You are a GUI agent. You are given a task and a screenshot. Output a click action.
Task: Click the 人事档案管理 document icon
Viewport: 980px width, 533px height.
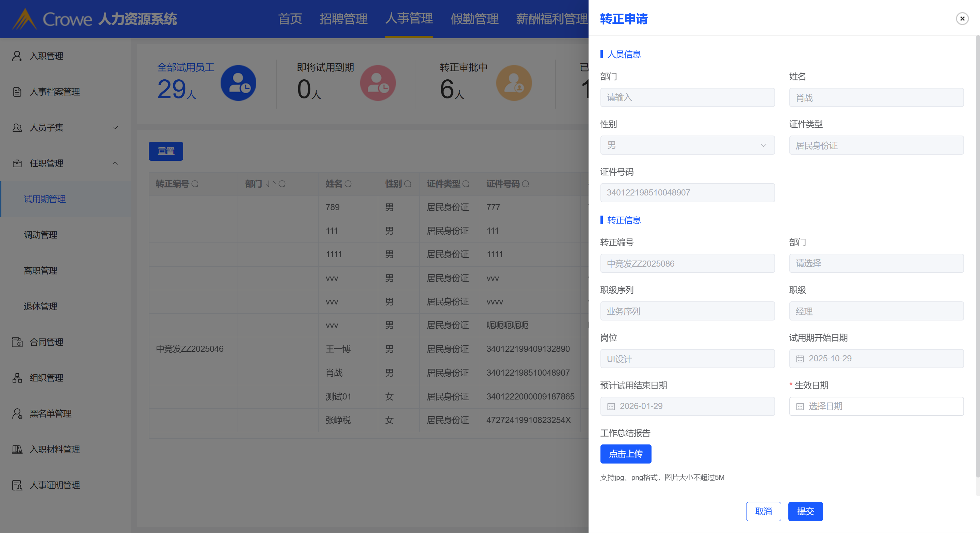pos(17,92)
